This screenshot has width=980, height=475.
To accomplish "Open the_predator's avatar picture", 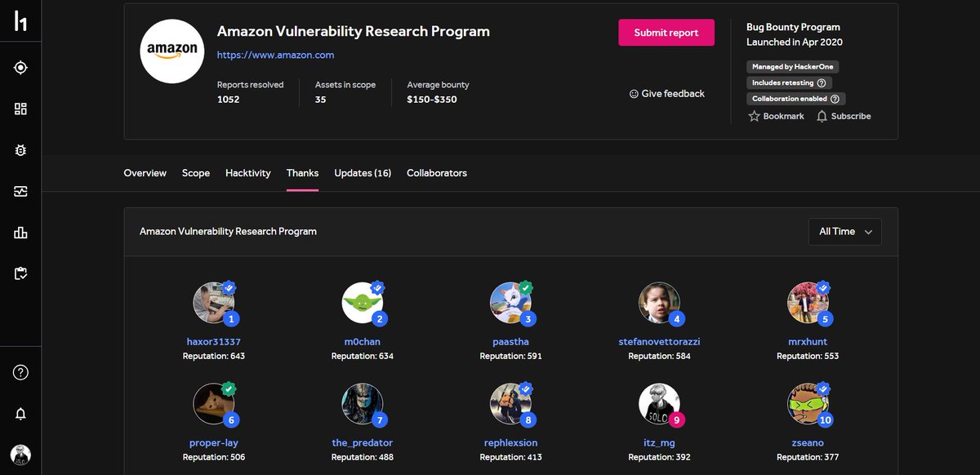I will pos(363,404).
